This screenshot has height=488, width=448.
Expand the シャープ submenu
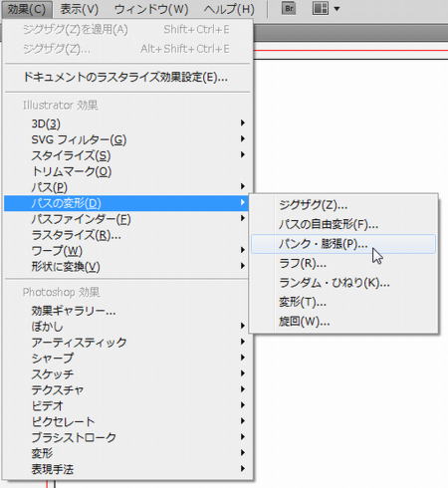[127, 359]
